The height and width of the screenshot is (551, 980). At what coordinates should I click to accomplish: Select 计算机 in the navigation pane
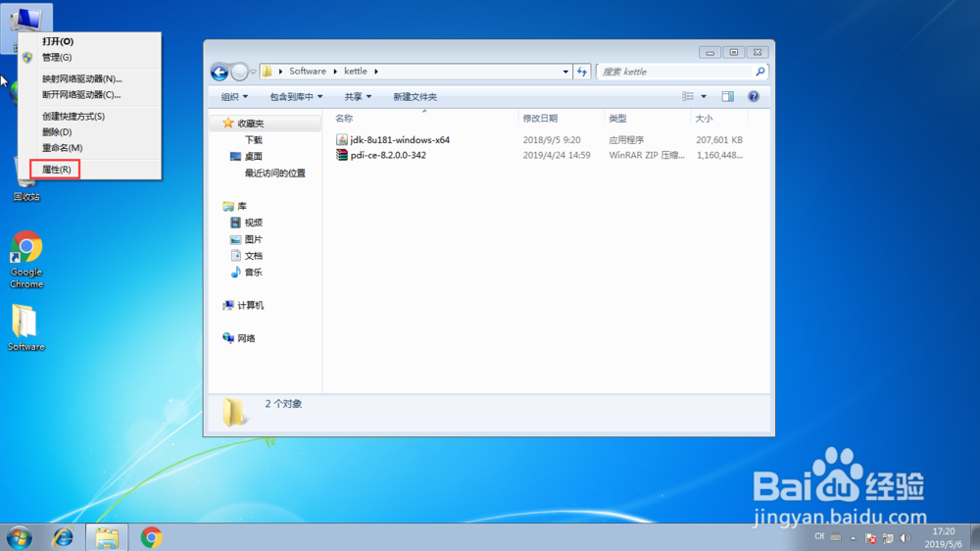pos(250,305)
